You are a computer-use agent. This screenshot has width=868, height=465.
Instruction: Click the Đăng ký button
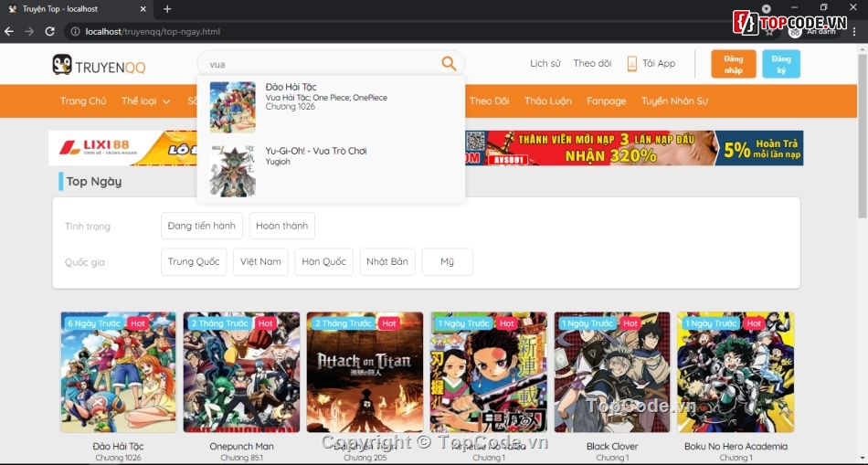click(x=780, y=64)
